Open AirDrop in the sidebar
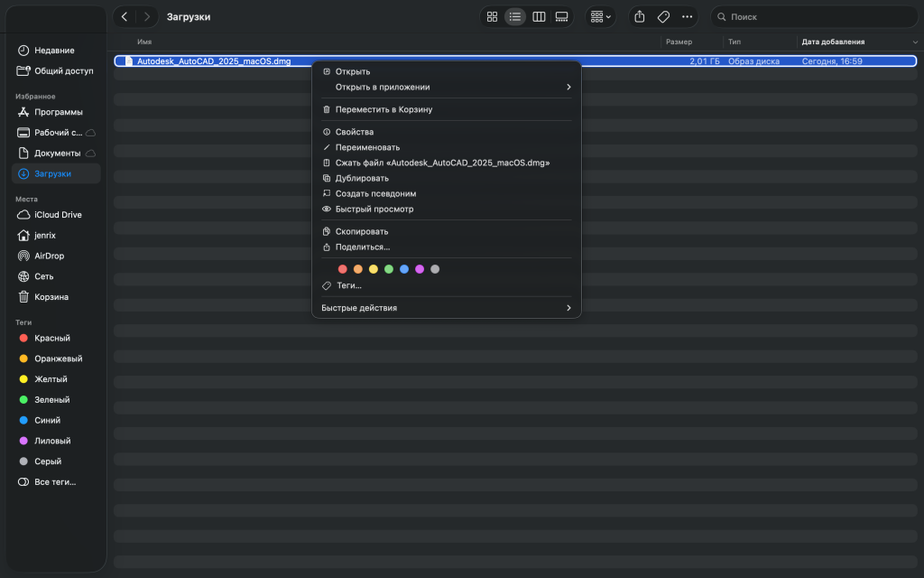The width and height of the screenshot is (924, 578). pos(56,256)
